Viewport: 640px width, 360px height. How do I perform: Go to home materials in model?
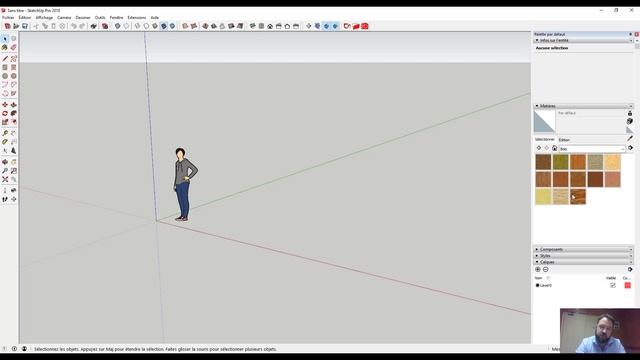554,148
